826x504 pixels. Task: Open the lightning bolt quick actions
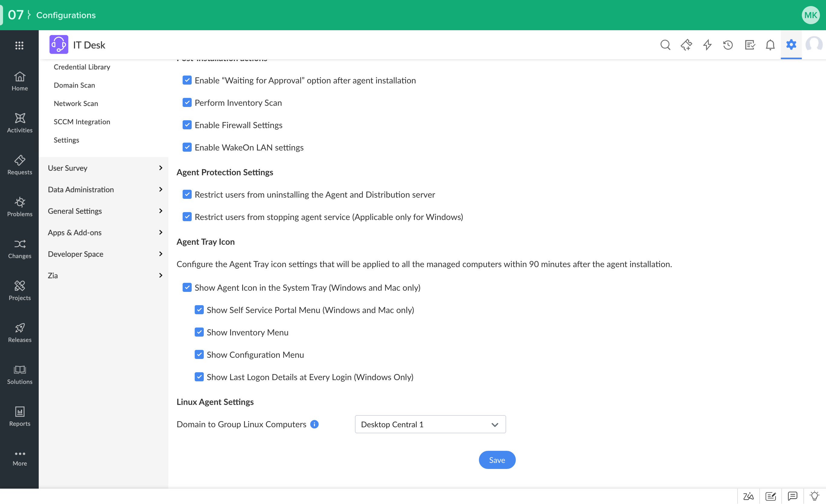[x=707, y=45]
